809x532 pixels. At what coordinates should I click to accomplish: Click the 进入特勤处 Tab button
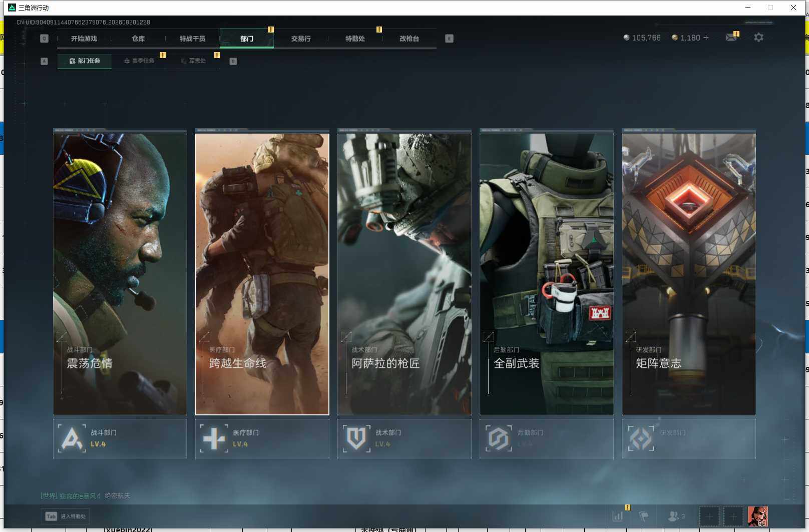(x=66, y=516)
